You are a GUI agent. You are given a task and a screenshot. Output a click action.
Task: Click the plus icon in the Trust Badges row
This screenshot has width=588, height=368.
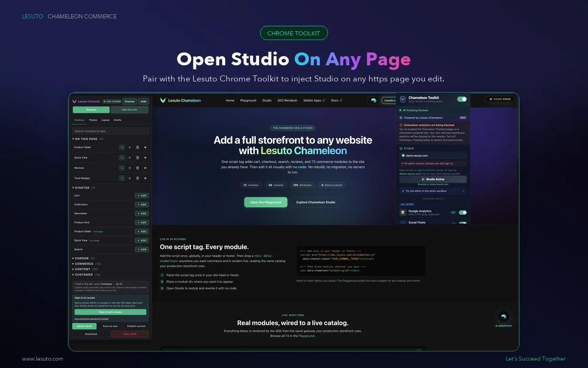coord(130,178)
